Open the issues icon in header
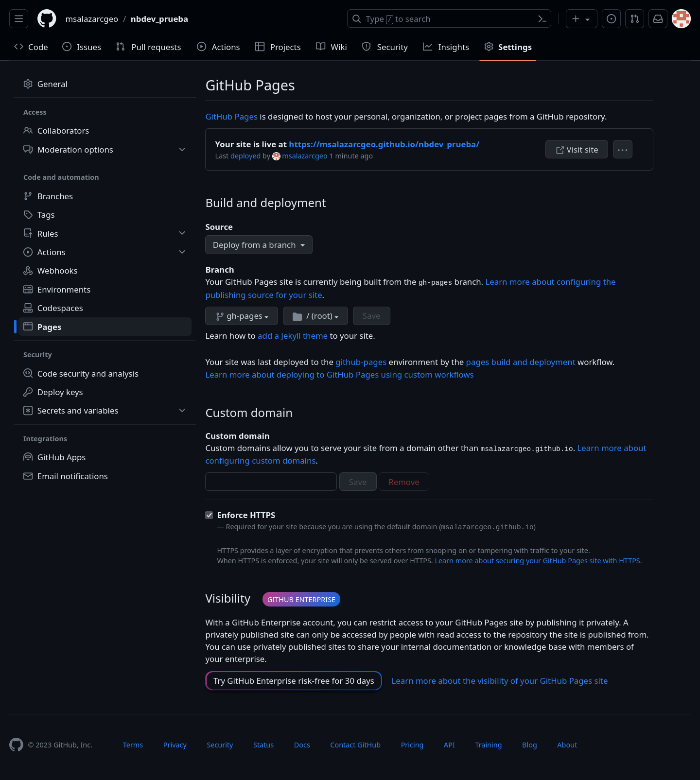Viewport: 700px width, 780px height. click(x=611, y=19)
